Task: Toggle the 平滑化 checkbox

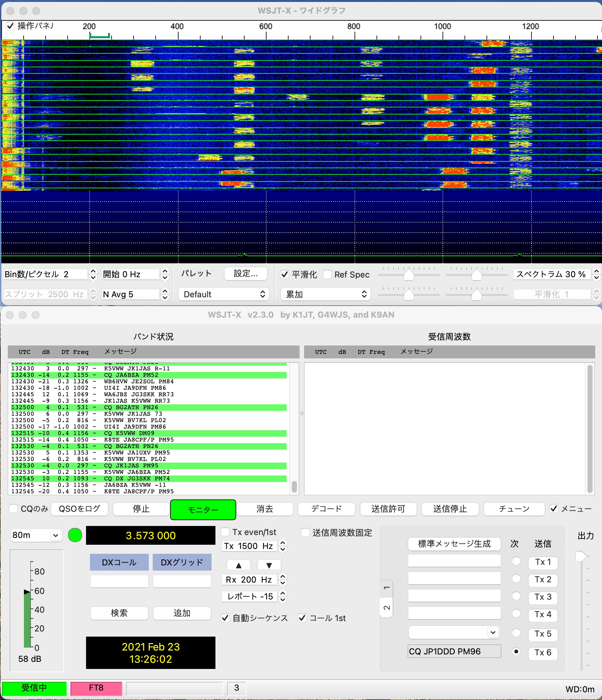Action: click(x=285, y=274)
